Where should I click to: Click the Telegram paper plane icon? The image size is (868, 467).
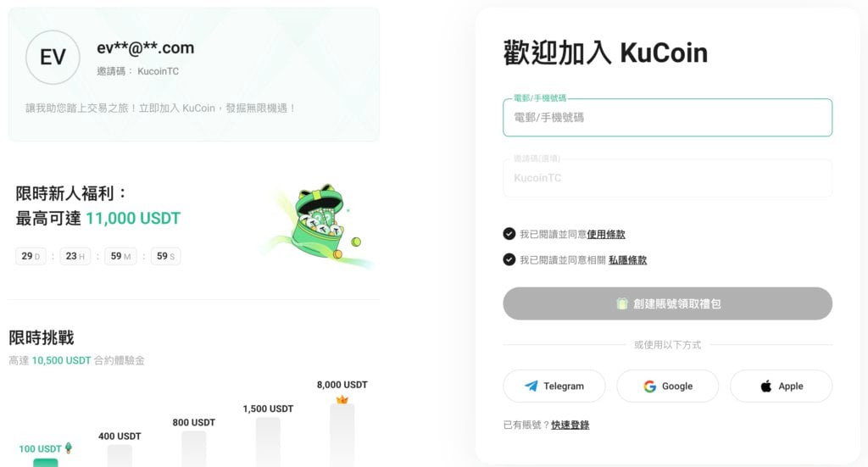531,386
